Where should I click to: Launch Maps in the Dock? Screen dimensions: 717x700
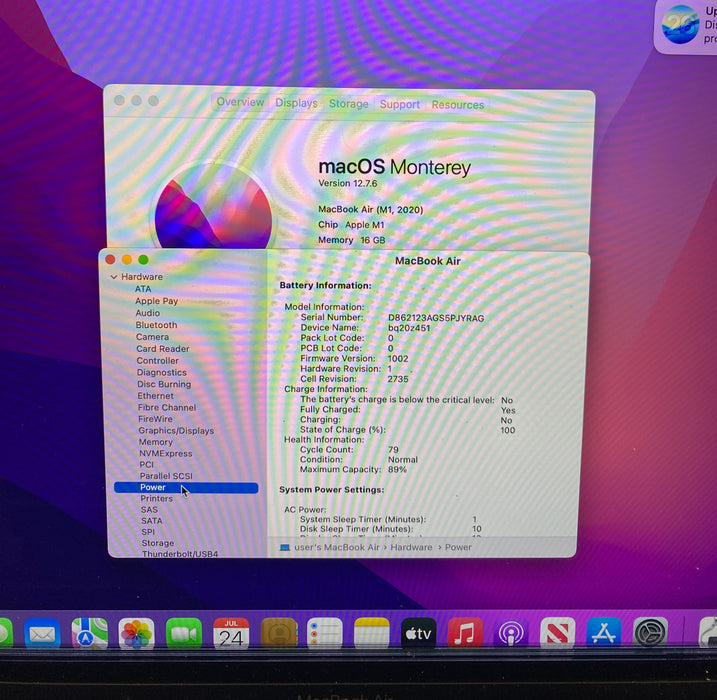coord(89,633)
